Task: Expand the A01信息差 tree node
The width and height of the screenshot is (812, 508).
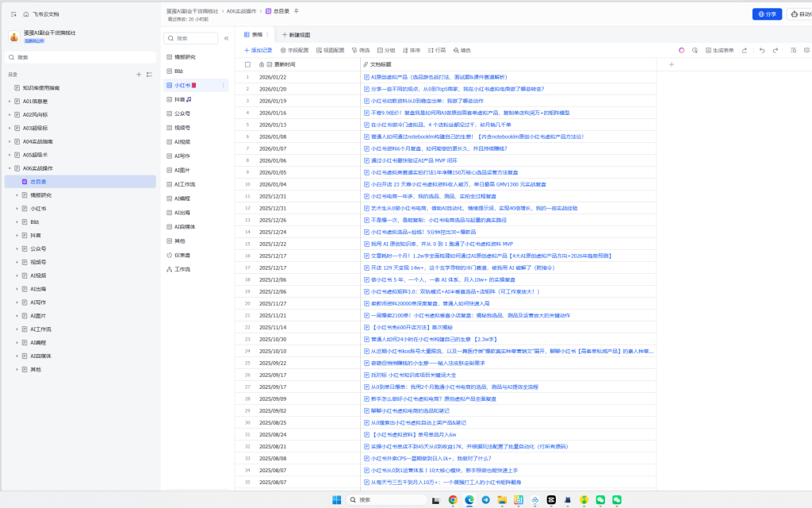Action: 10,102
